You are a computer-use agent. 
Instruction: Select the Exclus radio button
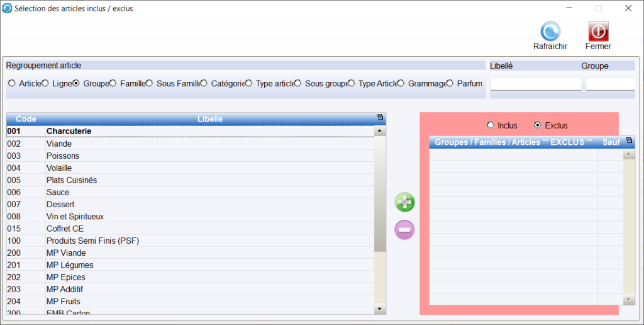click(x=537, y=125)
